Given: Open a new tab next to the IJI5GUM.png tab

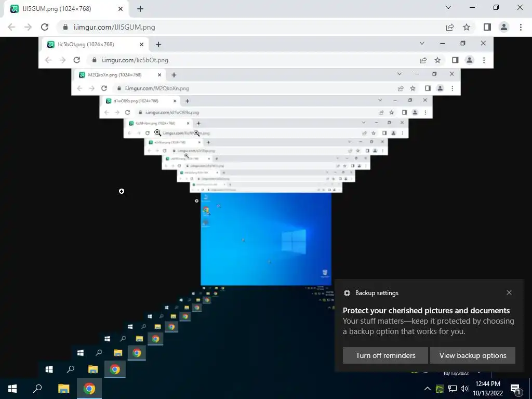Looking at the screenshot, I should pyautogui.click(x=140, y=9).
